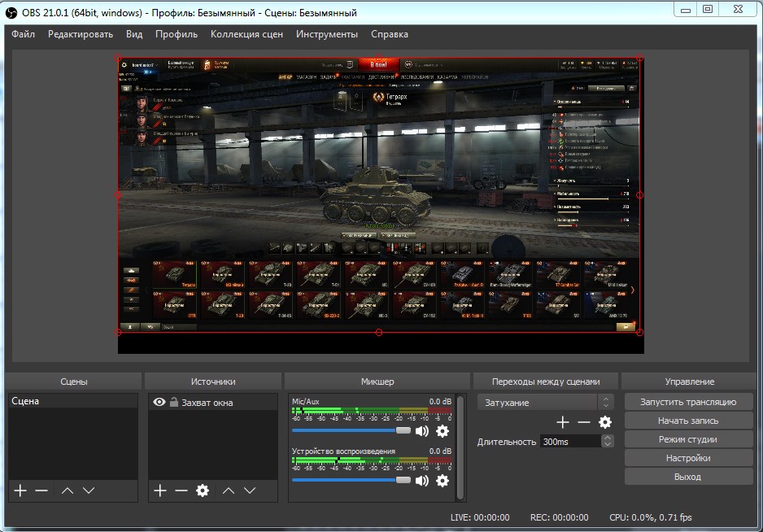This screenshot has width=763, height=532.
Task: Remove the selected scene with minus icon
Action: tap(41, 491)
